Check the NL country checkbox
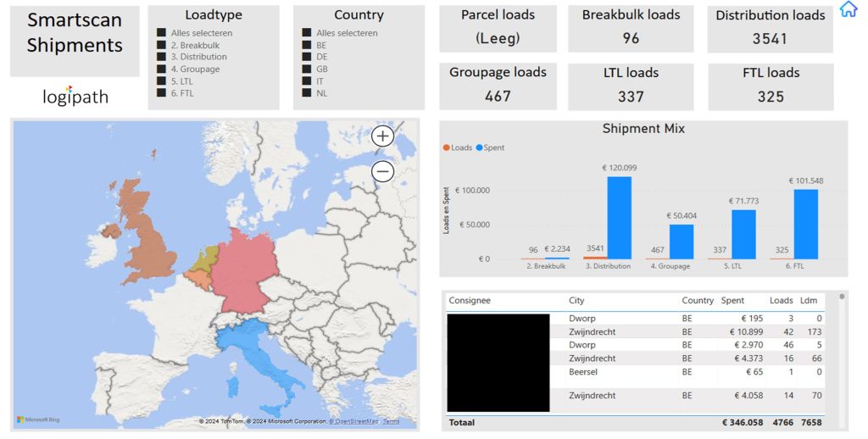The height and width of the screenshot is (439, 868). [307, 93]
